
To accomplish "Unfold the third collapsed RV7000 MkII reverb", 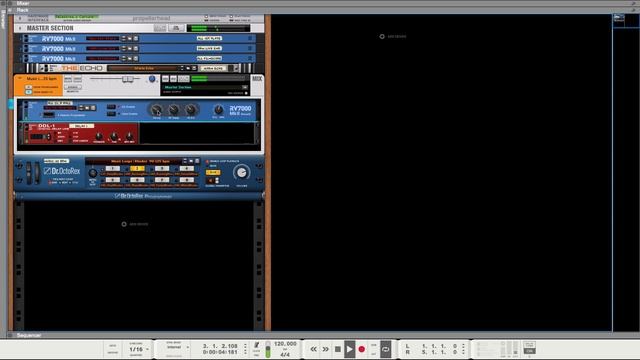I will 20,58.
